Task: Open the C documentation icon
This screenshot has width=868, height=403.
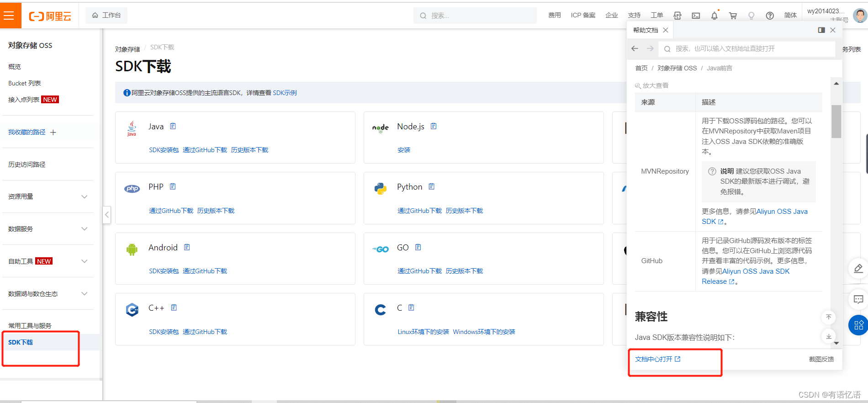Action: pos(411,308)
